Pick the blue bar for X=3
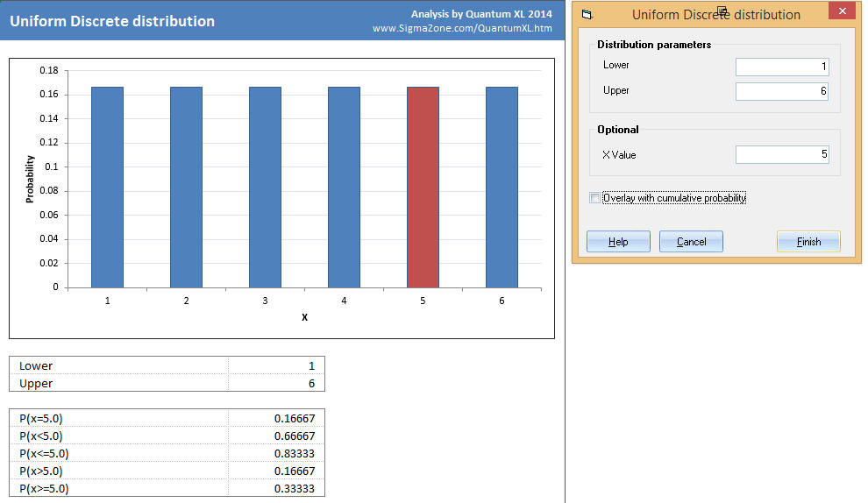868x503 pixels. pos(265,187)
